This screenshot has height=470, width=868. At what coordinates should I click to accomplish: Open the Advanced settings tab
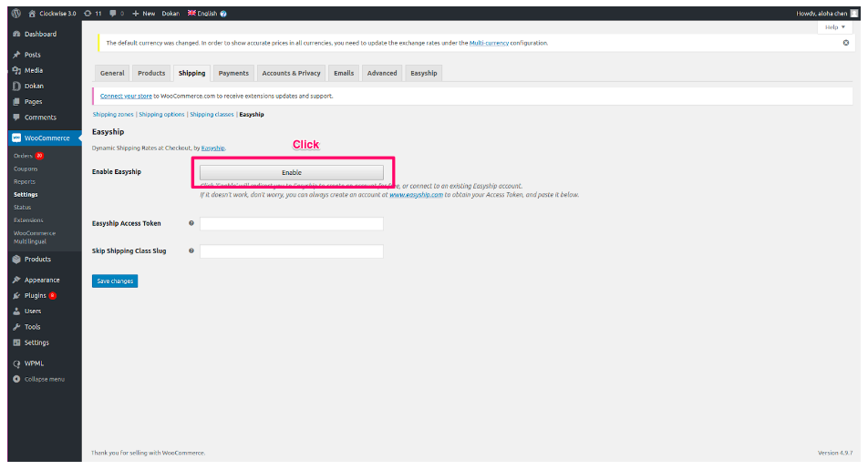coord(382,73)
